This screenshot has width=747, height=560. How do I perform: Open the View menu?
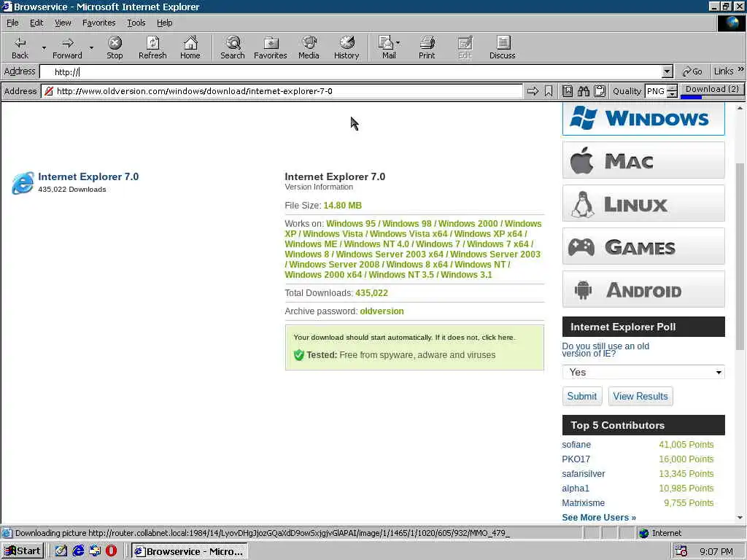(x=63, y=23)
